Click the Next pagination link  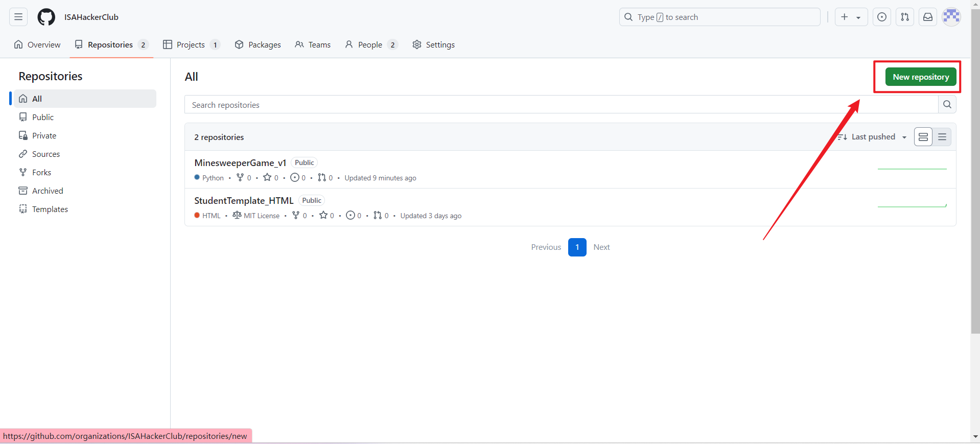click(x=601, y=247)
